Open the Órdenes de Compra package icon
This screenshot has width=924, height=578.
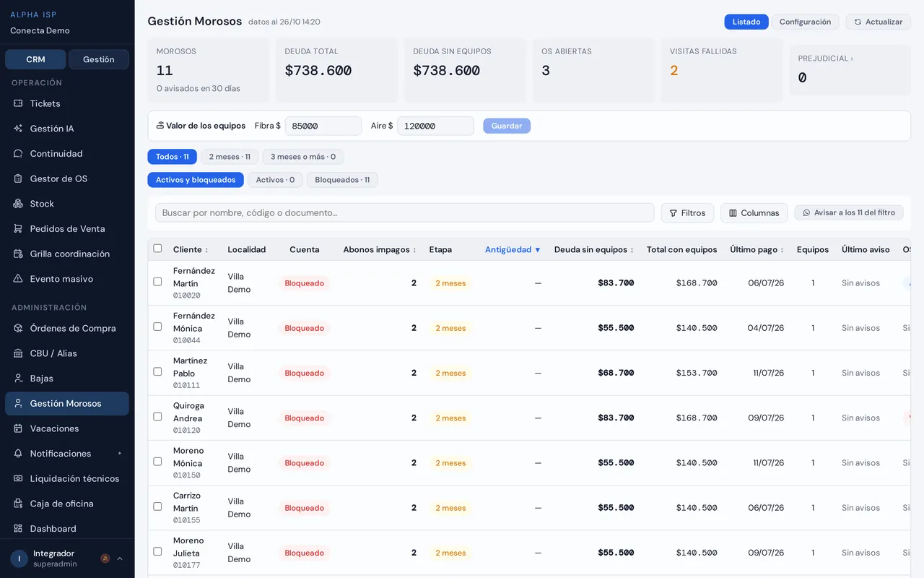[x=18, y=328]
